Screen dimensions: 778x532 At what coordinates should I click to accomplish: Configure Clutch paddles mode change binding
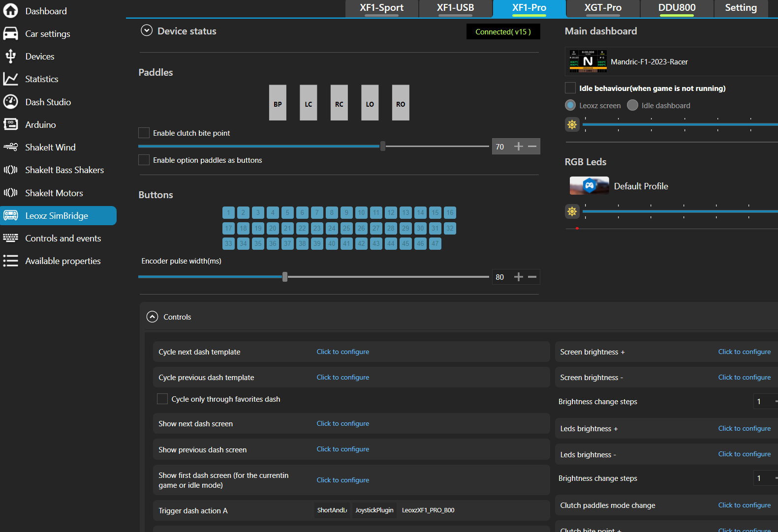(745, 505)
